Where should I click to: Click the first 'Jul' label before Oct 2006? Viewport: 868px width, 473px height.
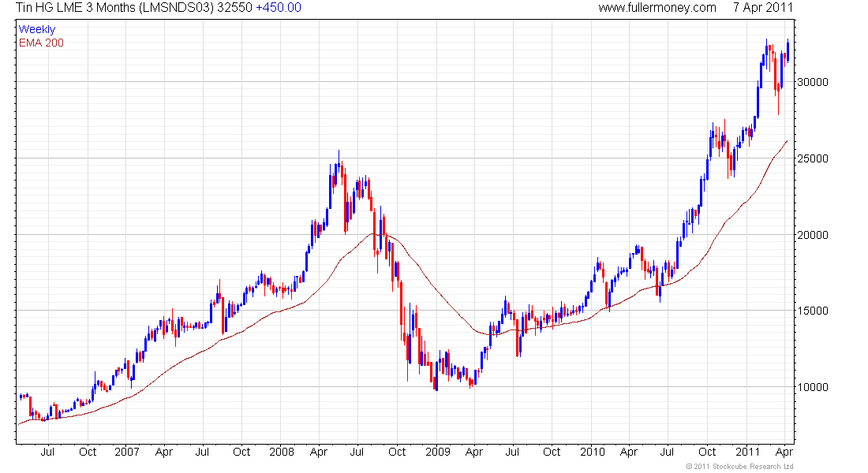[47, 452]
